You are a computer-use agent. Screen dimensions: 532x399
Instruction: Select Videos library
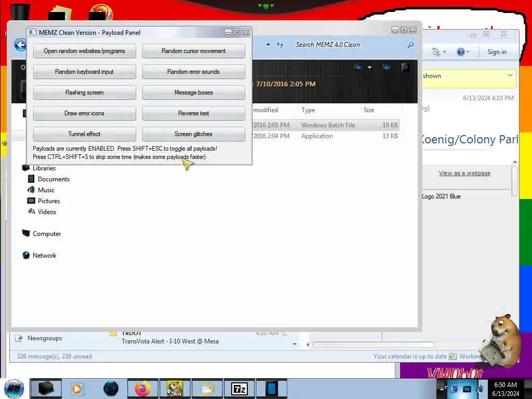click(47, 212)
